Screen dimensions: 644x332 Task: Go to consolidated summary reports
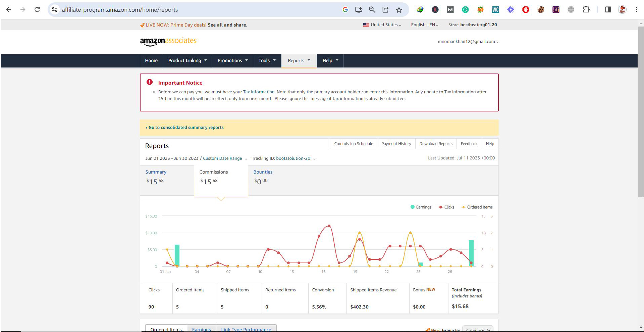185,128
